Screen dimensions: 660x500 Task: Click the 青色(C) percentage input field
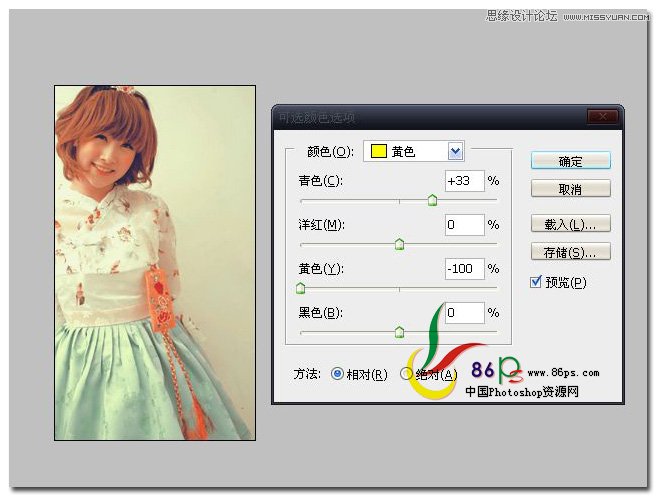465,181
